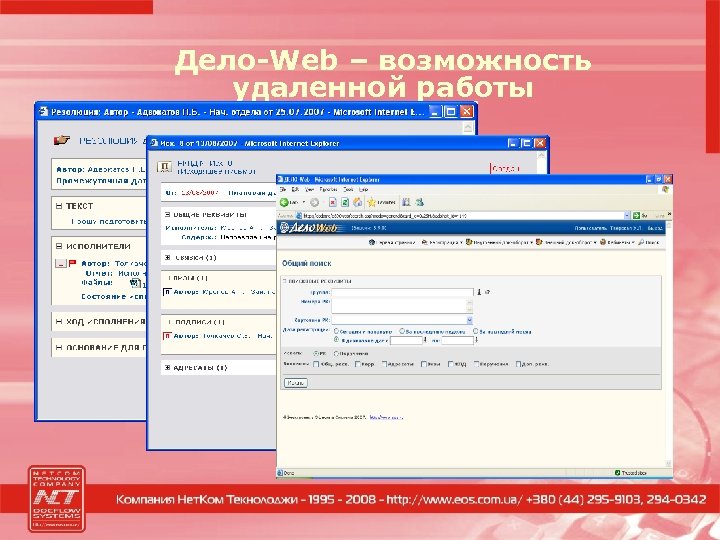Click the first link in the Дело-Web navigation
Screen dimensions: 720x540
click(392, 242)
